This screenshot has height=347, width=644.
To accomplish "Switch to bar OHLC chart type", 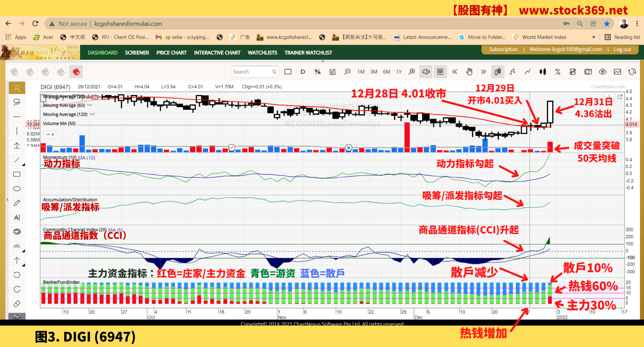I will point(512,72).
